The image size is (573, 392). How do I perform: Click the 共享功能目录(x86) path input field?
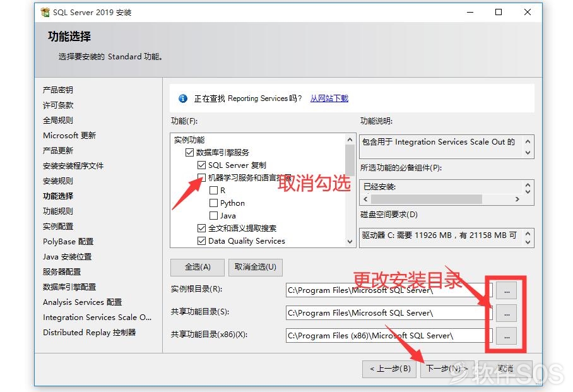tap(389, 336)
